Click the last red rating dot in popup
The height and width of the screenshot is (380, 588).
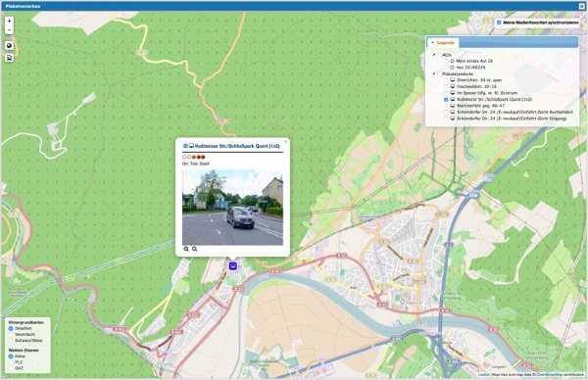coord(203,157)
